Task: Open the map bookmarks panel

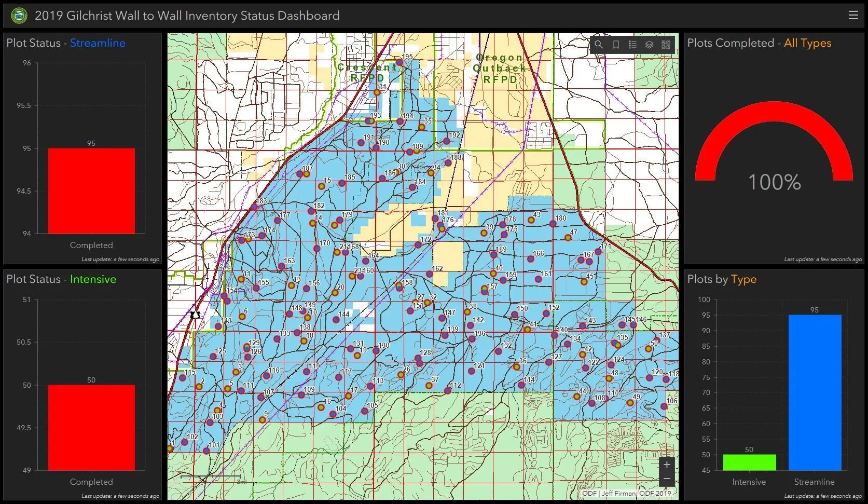Action: click(616, 45)
